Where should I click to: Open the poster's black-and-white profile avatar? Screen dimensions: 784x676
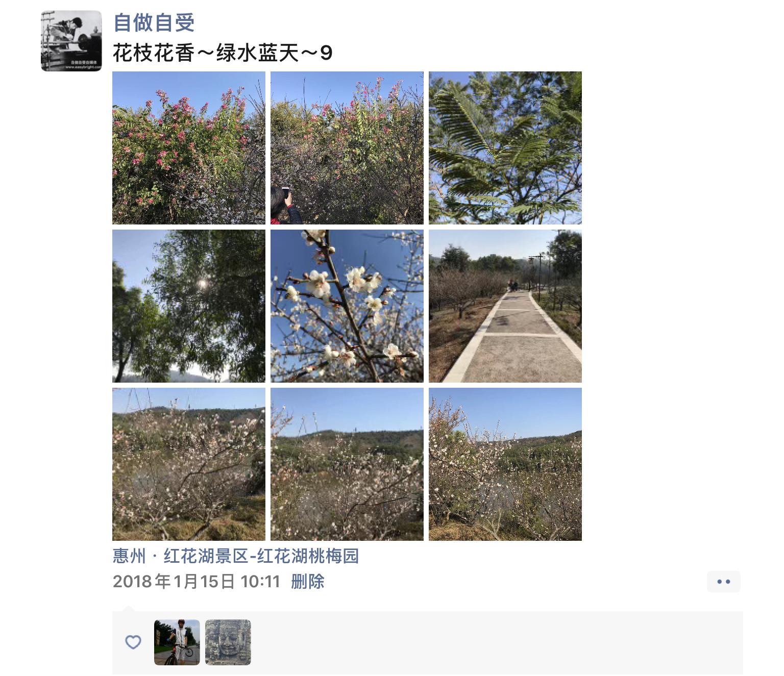pos(71,41)
